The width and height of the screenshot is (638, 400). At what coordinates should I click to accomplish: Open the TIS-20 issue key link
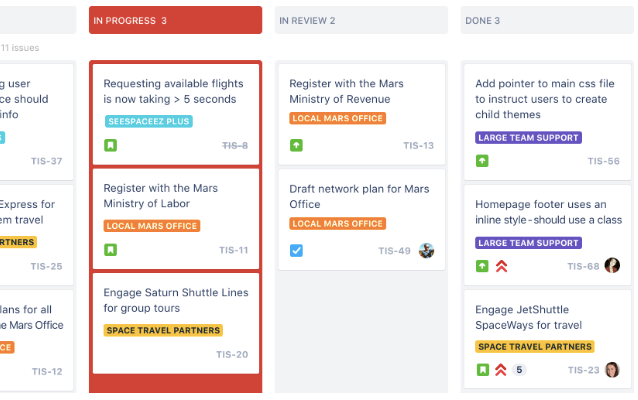point(232,354)
